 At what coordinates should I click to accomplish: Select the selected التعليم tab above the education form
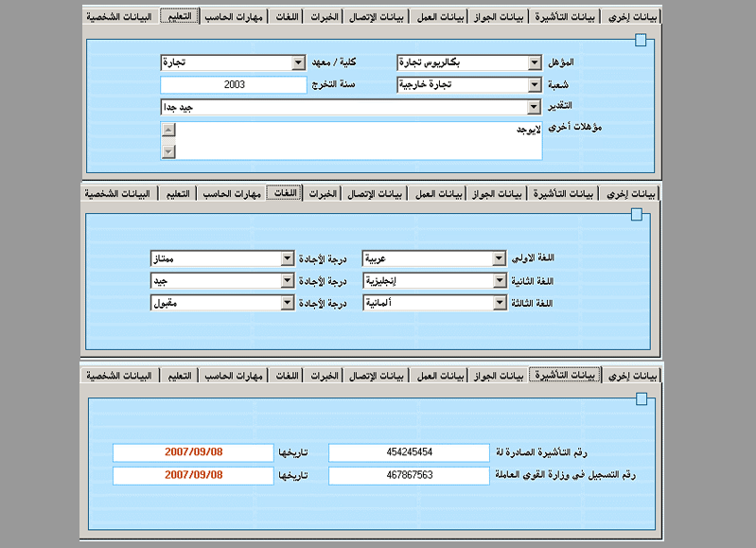pos(180,16)
